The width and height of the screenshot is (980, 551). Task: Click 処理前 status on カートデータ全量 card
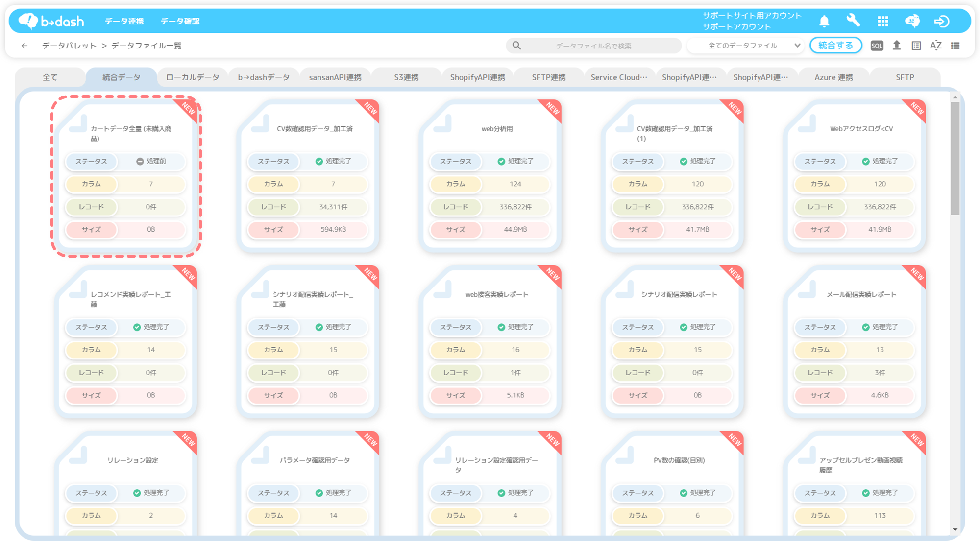pos(151,161)
